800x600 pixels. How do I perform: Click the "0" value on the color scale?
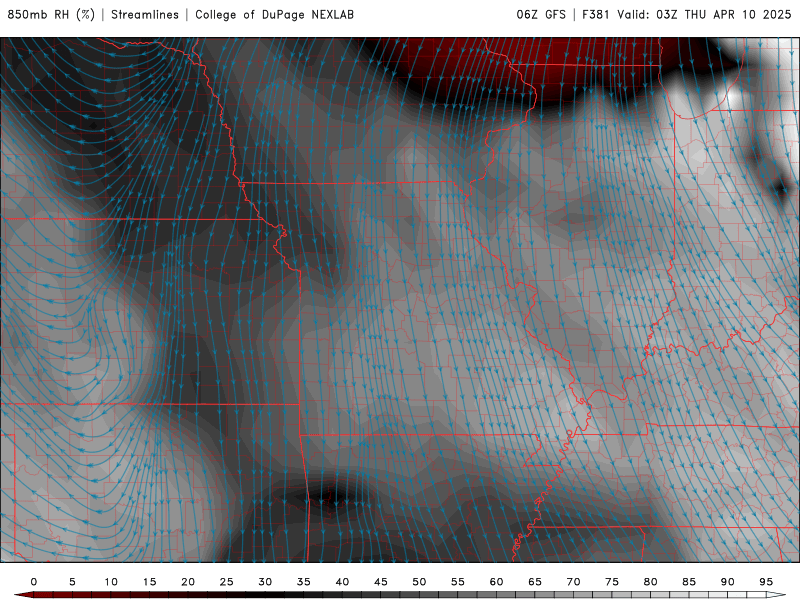coord(34,582)
